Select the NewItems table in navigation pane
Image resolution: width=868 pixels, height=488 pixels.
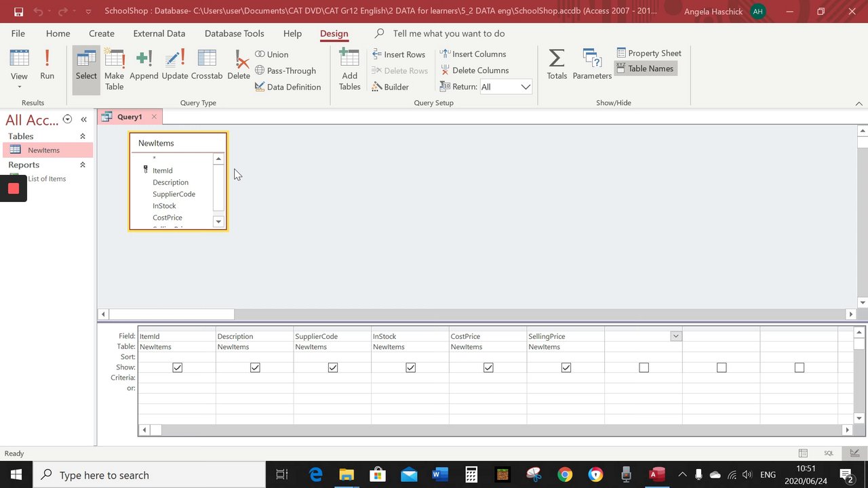[x=46, y=150]
